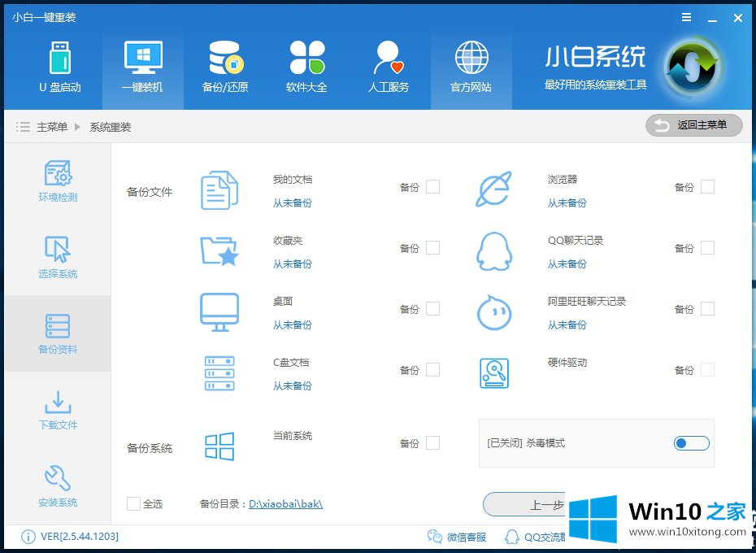Image resolution: width=756 pixels, height=553 pixels.
Task: Check backup box for 桌面
Action: click(x=433, y=309)
